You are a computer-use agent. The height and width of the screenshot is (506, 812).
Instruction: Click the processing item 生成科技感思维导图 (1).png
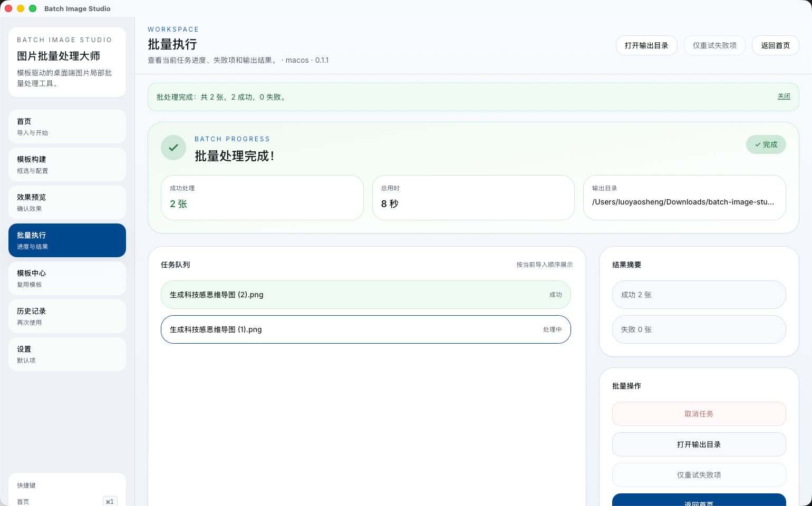[365, 329]
